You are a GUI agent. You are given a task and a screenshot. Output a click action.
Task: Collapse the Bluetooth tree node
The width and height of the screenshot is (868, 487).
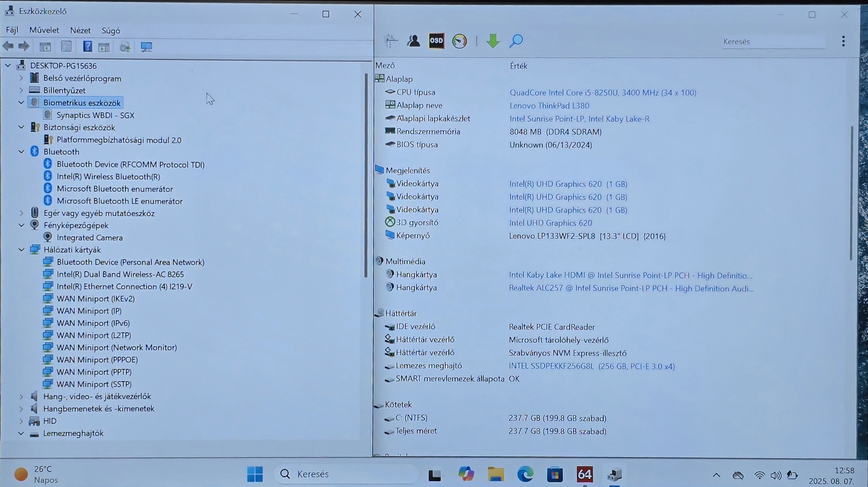(21, 152)
